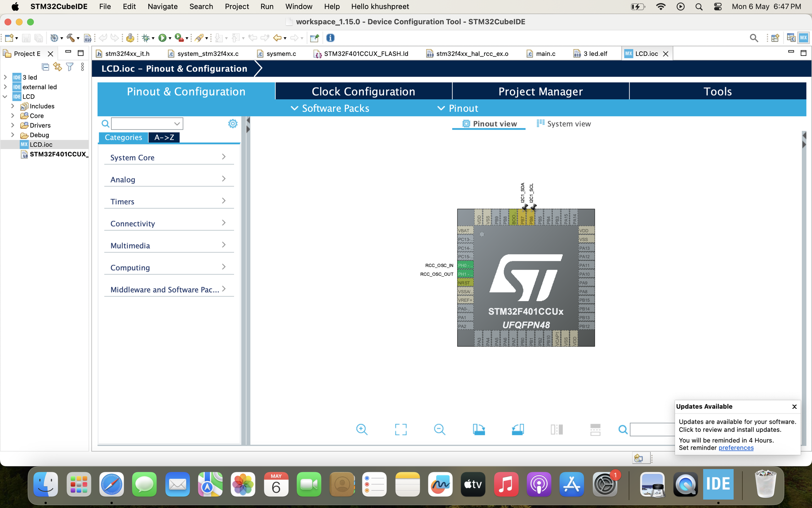The image size is (812, 508).
Task: Collapse the Software Packs section
Action: click(x=294, y=108)
